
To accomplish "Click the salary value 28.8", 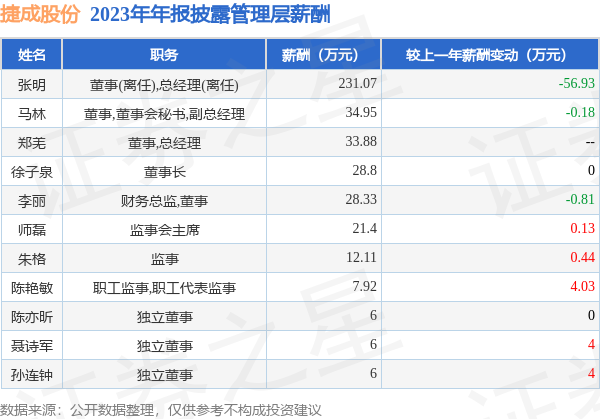I will (364, 170).
